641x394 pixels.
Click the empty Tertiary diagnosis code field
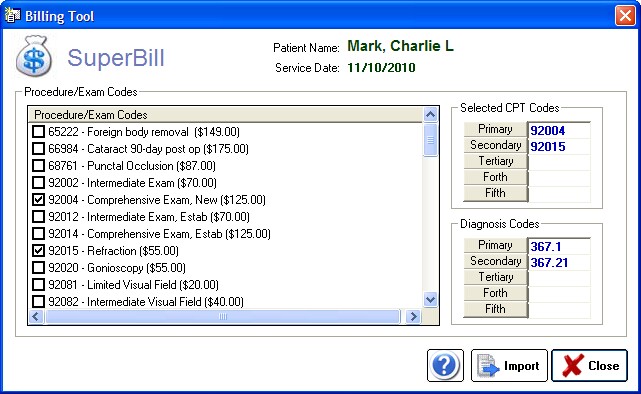(x=559, y=278)
